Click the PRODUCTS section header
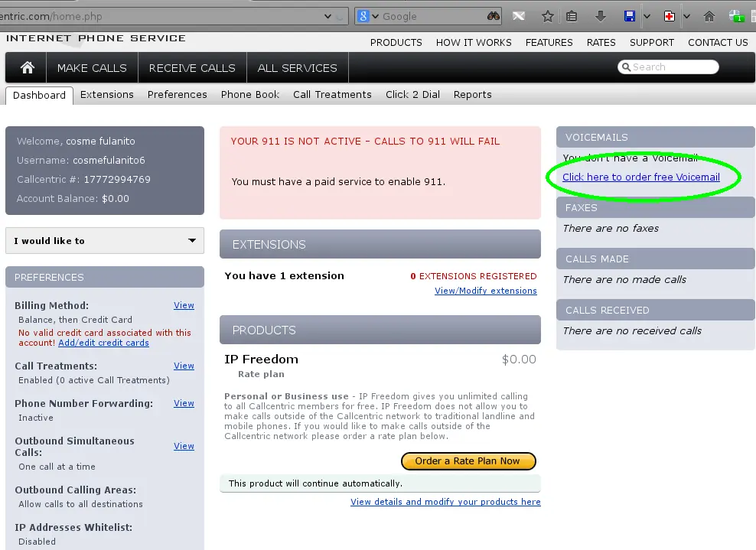The width and height of the screenshot is (756, 550). 380,330
